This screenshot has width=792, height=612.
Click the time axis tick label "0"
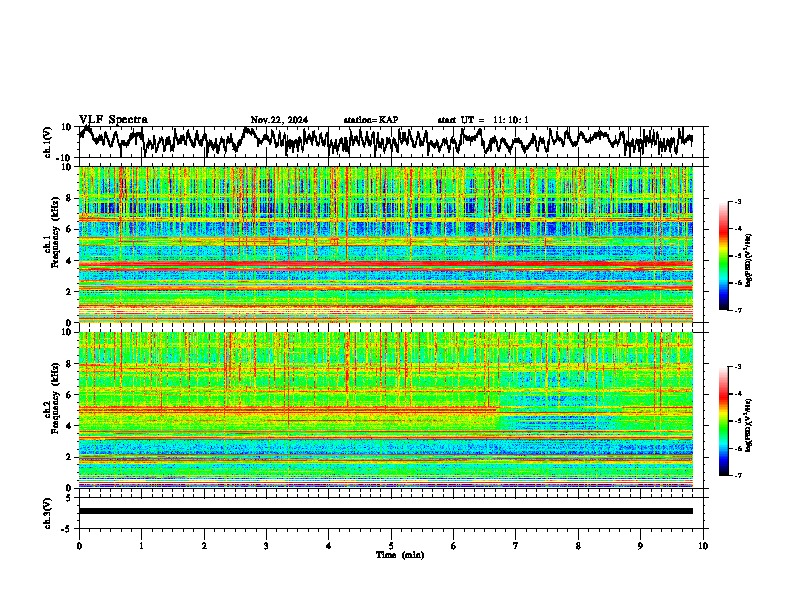[79, 546]
